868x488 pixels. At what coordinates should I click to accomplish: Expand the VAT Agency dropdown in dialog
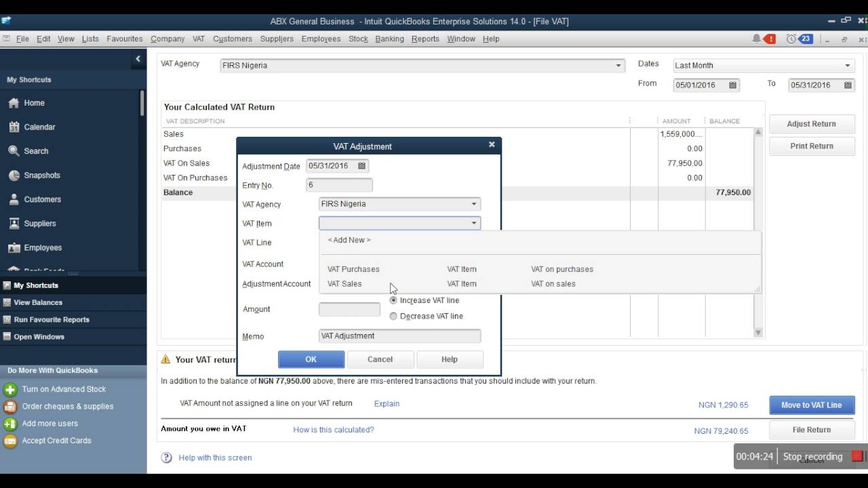[474, 204]
